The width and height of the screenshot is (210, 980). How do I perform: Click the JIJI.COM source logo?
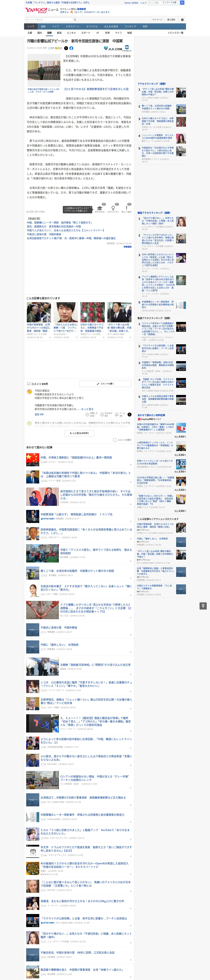click(x=117, y=48)
